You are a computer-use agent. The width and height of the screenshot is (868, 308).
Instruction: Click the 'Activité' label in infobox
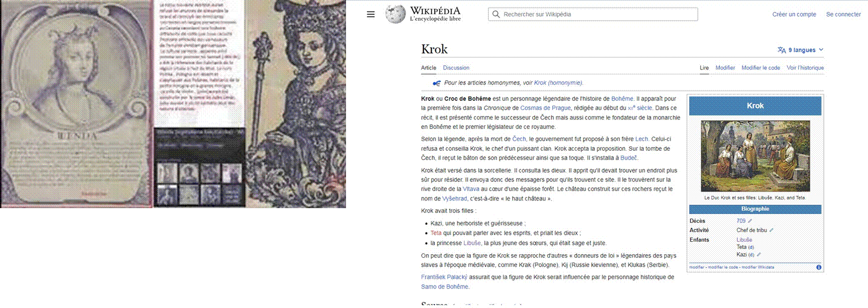699,230
